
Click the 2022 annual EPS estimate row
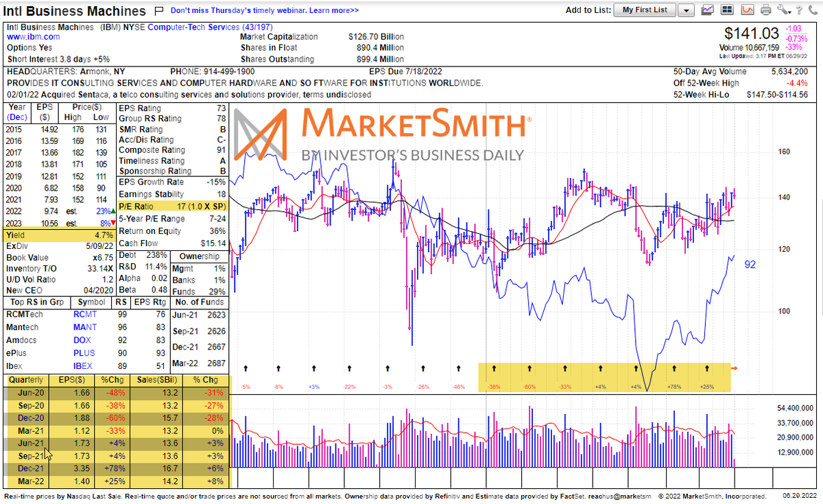pyautogui.click(x=60, y=211)
